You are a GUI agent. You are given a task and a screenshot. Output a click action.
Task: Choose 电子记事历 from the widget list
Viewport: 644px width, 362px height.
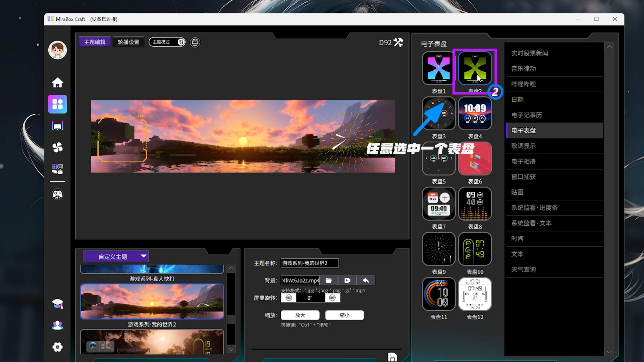click(x=554, y=115)
